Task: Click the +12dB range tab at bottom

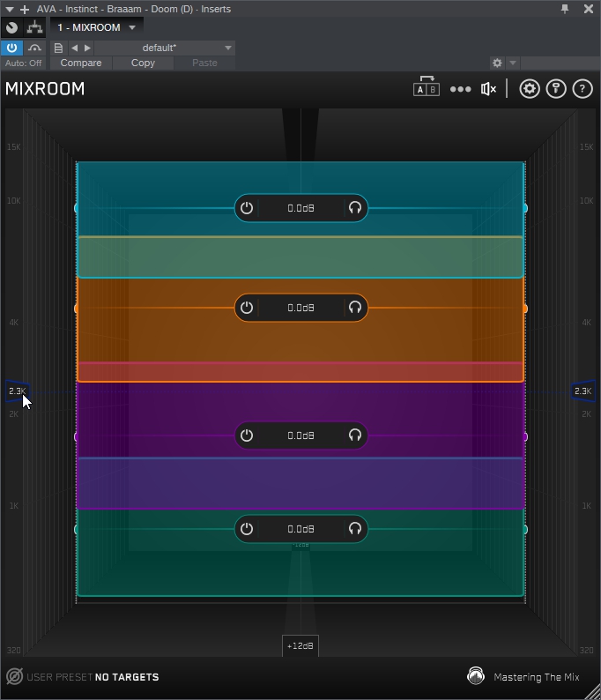Action: (x=300, y=645)
